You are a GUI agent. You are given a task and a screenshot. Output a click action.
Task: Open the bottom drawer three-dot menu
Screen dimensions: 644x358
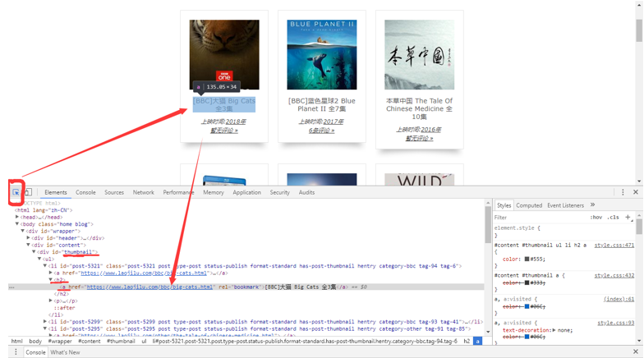(x=16, y=352)
